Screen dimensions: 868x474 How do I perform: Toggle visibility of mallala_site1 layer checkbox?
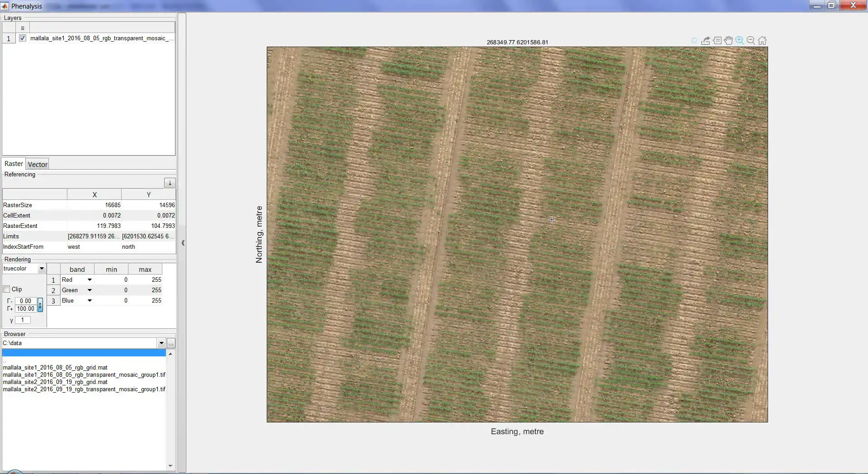point(23,38)
